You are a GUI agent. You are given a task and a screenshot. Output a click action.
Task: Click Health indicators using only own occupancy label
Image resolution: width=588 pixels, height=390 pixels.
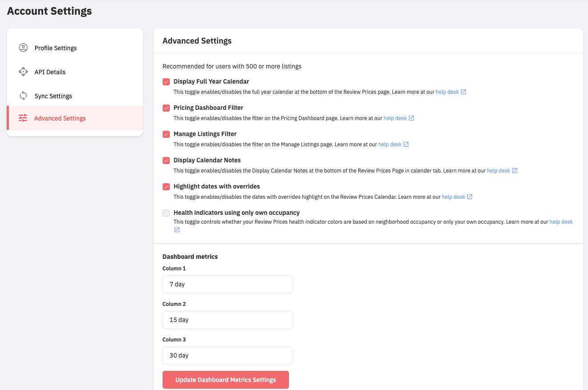point(236,213)
